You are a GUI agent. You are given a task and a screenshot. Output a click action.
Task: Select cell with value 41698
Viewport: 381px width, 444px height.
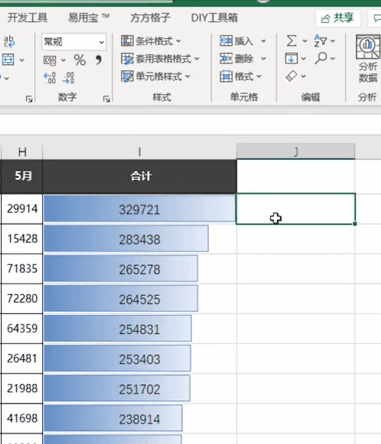pyautogui.click(x=22, y=419)
